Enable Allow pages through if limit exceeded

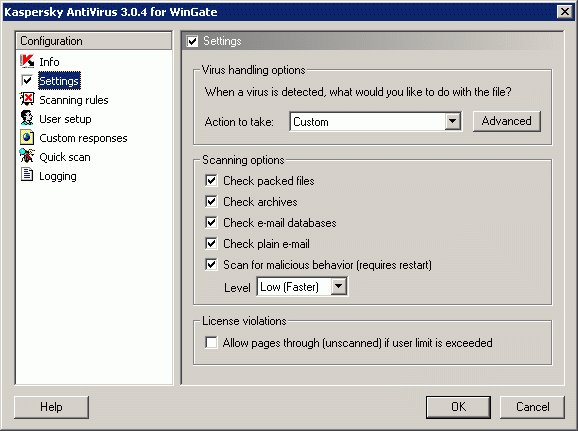click(211, 343)
